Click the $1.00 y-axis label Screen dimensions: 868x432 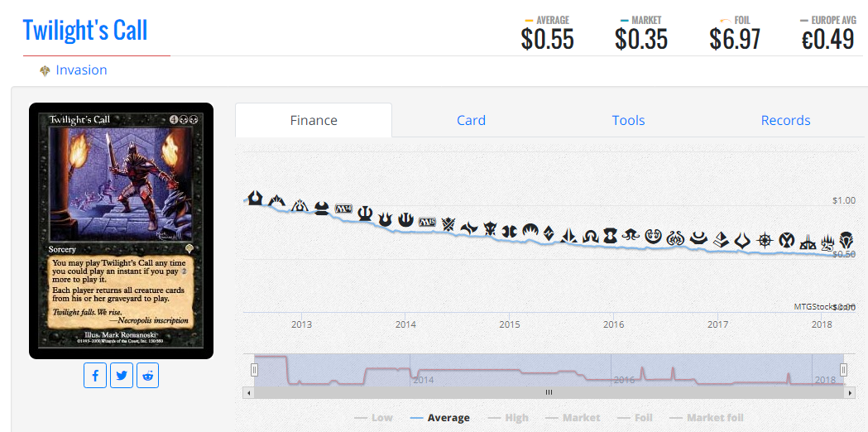pos(844,200)
